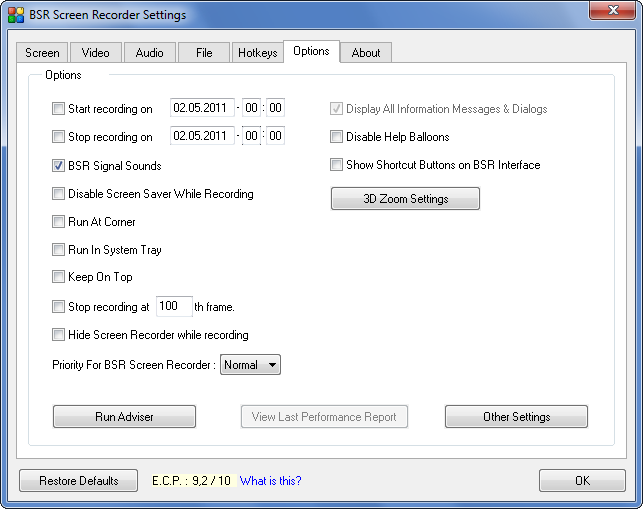Click the Run Adviser button
Viewport: 643px width, 509px height.
point(124,417)
